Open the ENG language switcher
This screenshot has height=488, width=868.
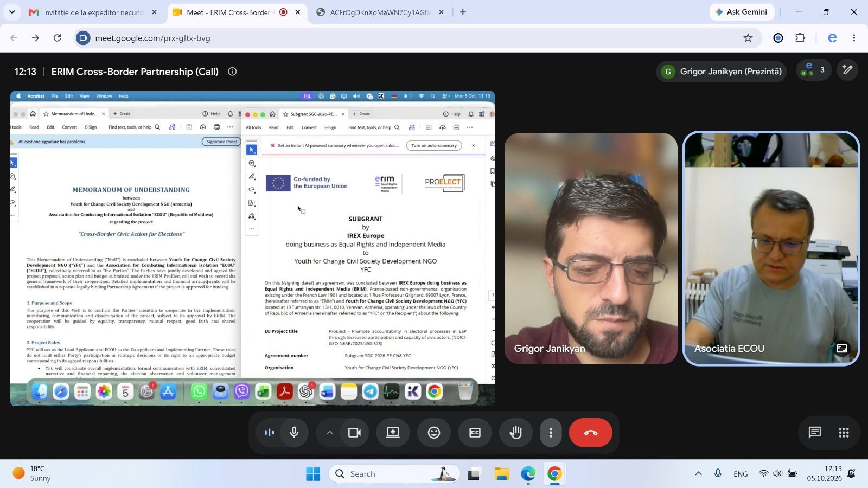(741, 474)
